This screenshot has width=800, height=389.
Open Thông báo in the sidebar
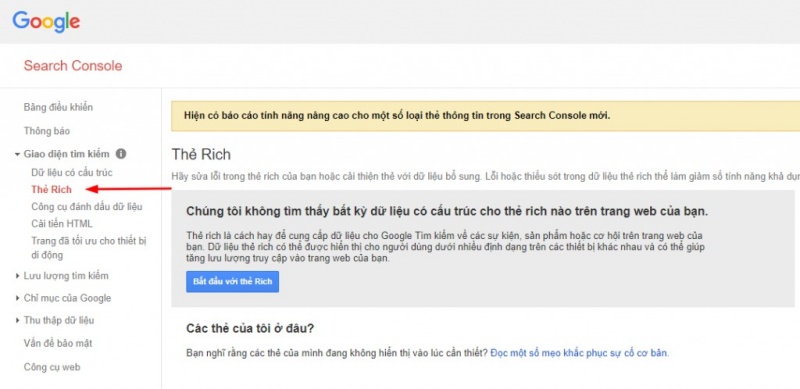[46, 131]
